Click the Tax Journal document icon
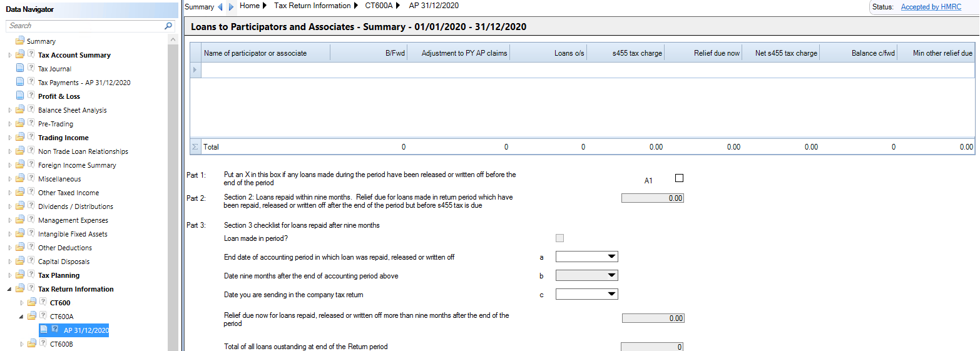Screen dimensions: 980x351 point(20,69)
